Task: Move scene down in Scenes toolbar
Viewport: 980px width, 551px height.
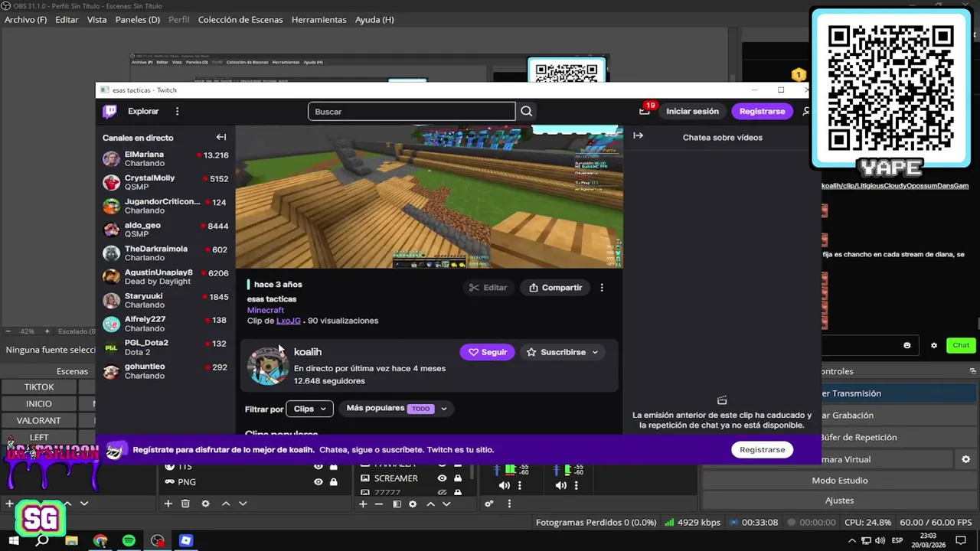Action: (x=84, y=504)
